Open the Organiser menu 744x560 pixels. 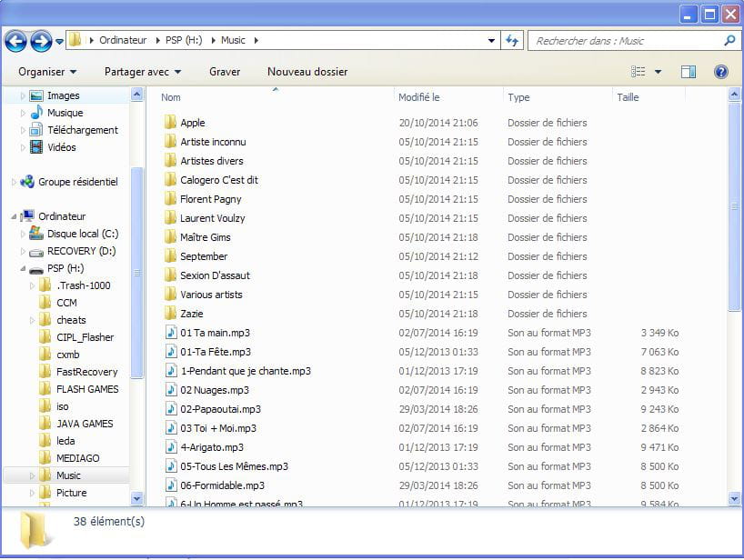[x=47, y=72]
